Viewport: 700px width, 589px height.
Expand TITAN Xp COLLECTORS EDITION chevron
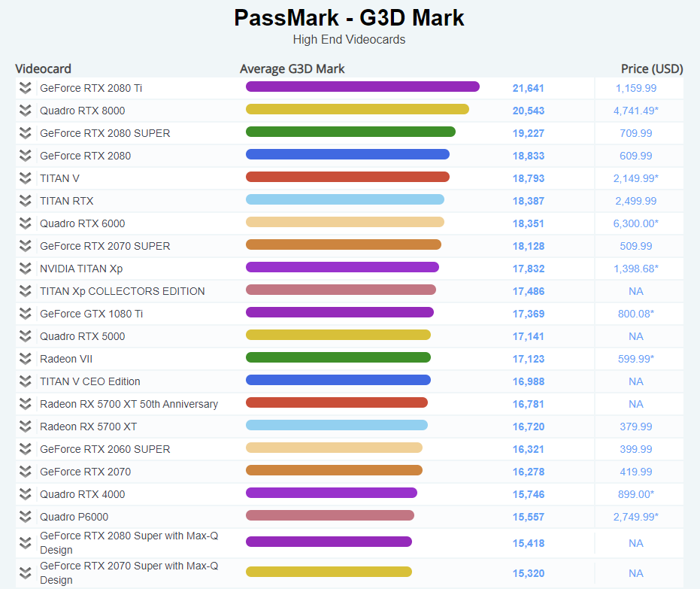(x=26, y=291)
